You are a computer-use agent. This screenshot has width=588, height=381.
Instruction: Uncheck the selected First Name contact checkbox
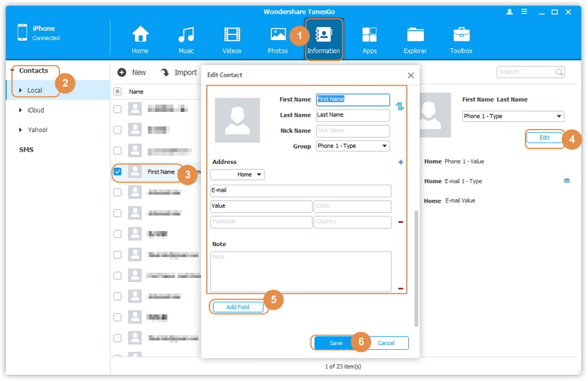click(118, 171)
